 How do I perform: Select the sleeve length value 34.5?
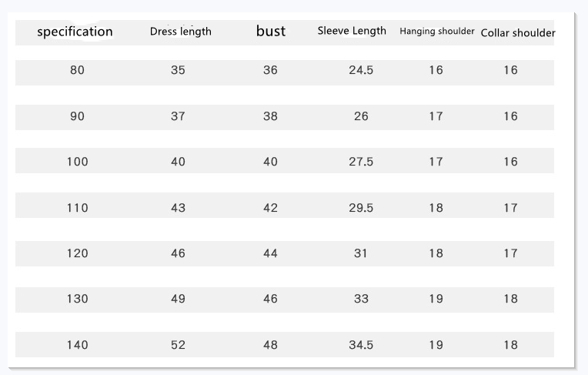tap(361, 345)
